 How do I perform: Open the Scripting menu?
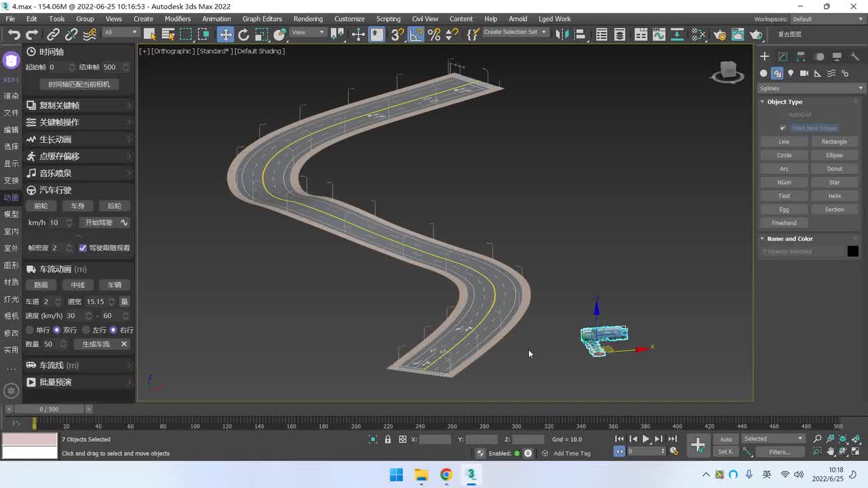coord(389,19)
